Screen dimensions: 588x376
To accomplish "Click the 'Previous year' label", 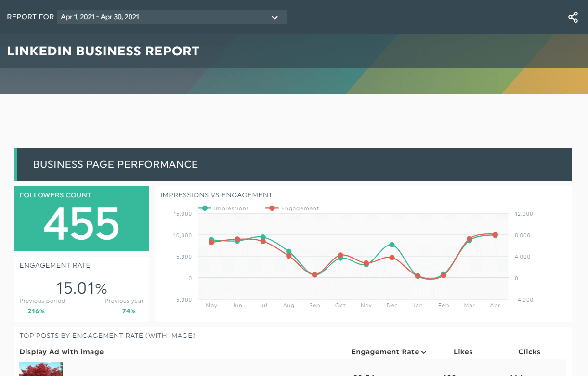I will click(124, 301).
